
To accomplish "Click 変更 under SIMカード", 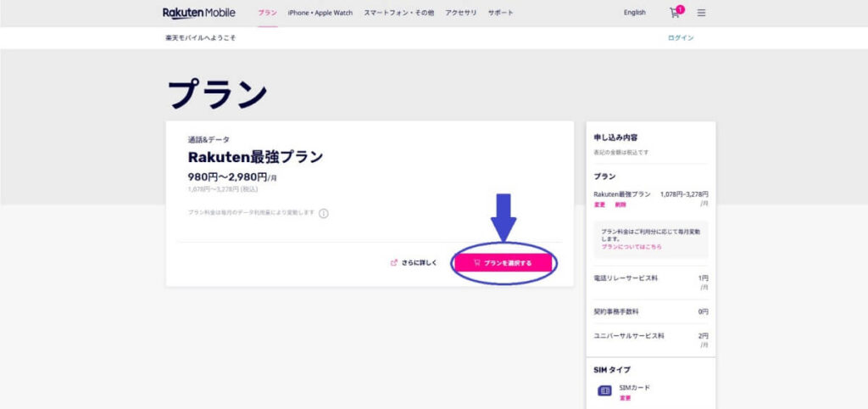I will [625, 398].
